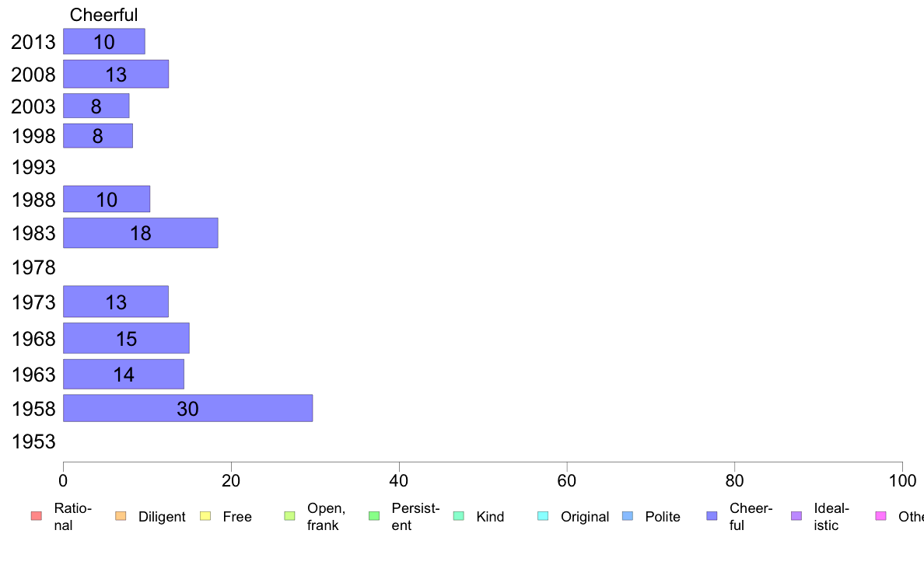Select the 1963 bar labeled 14
The height and width of the screenshot is (572, 924).
click(x=124, y=374)
